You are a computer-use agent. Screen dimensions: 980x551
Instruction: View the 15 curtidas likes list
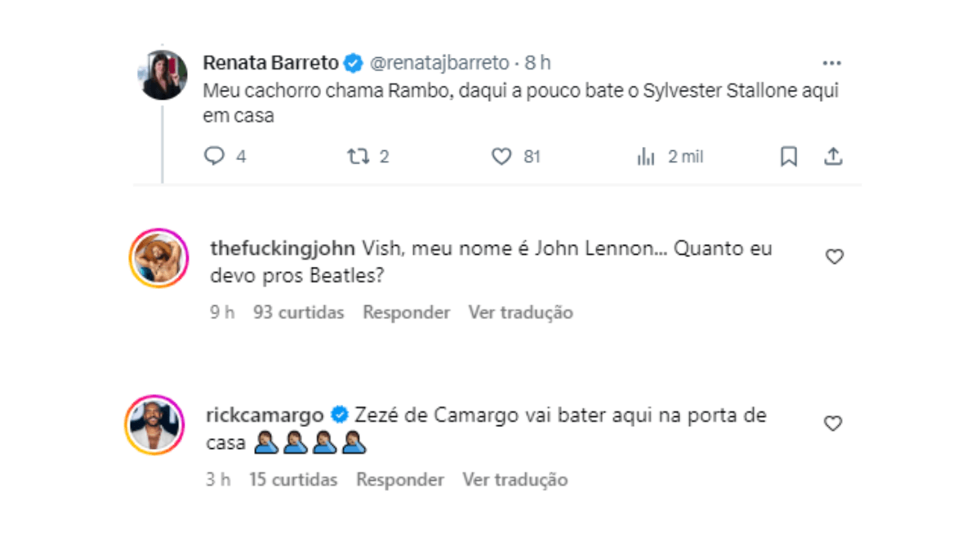[x=293, y=480]
